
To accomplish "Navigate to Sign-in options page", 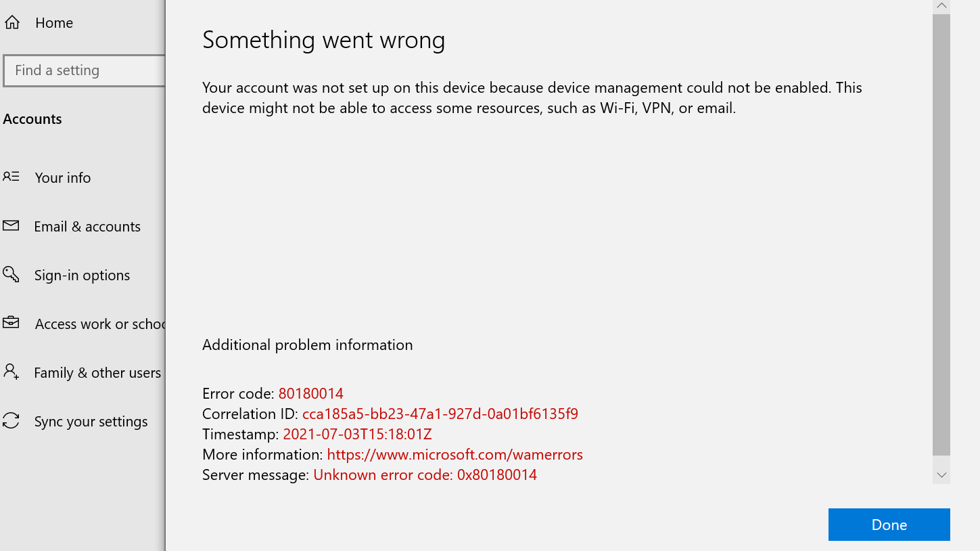I will point(82,275).
